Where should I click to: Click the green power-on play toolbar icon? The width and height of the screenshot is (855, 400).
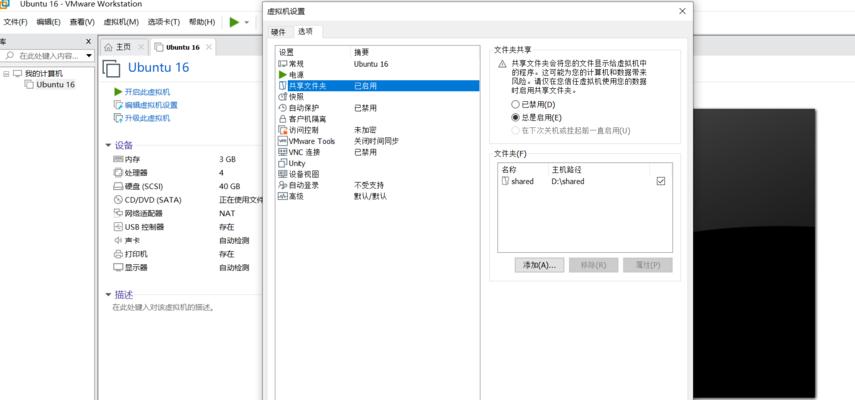(234, 22)
